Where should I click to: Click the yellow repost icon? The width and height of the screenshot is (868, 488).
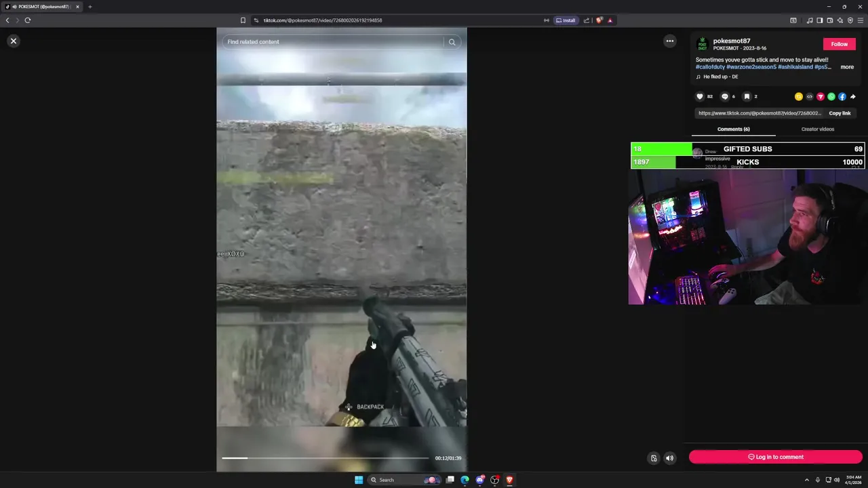click(798, 97)
